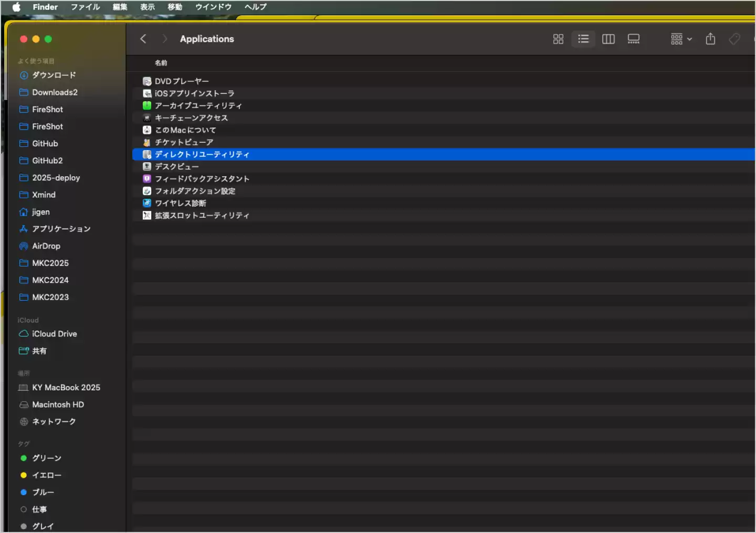Image resolution: width=756 pixels, height=533 pixels.
Task: Open the Apple menu
Action: coord(16,7)
